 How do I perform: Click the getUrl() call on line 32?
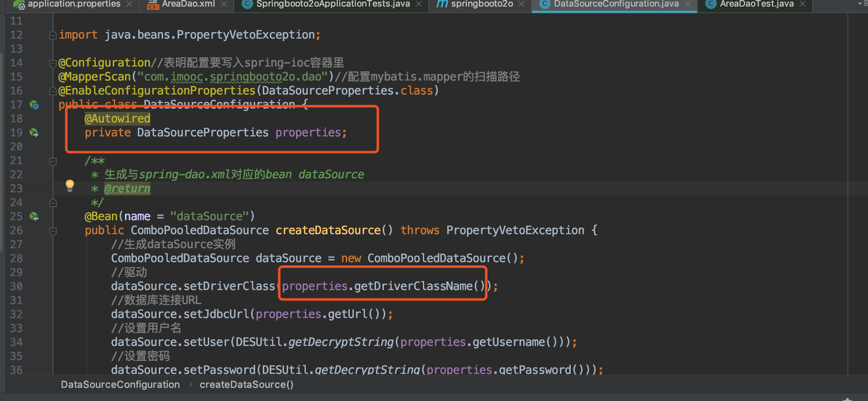pyautogui.click(x=354, y=314)
